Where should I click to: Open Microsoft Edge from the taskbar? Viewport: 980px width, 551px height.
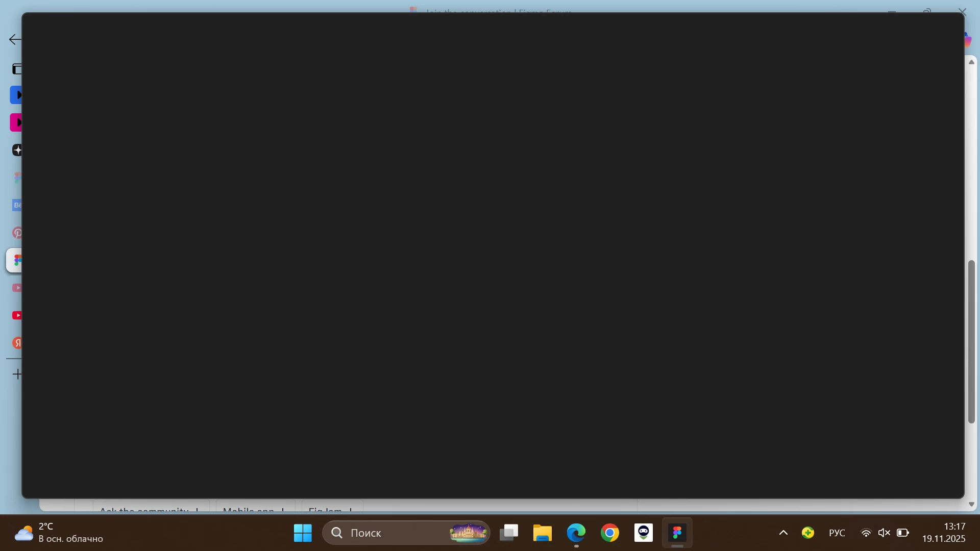coord(576,533)
